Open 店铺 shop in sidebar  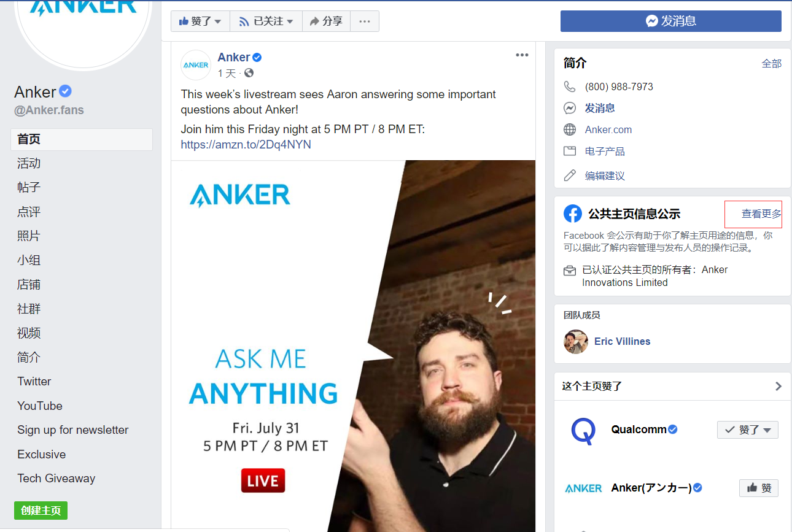[x=29, y=285]
